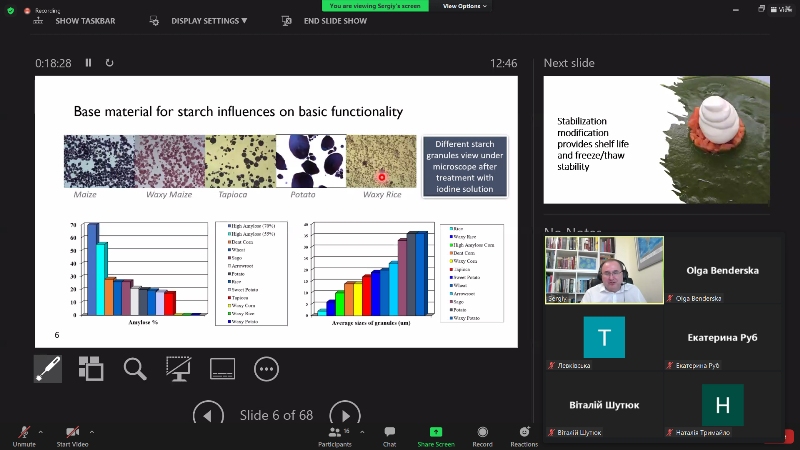Select the pen and laser pointer tool

point(48,368)
